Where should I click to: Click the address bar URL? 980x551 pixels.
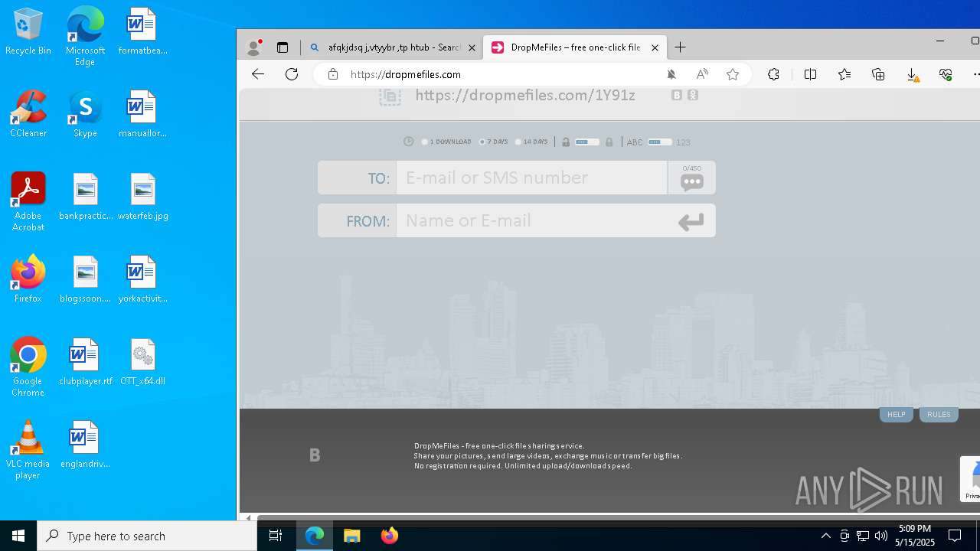tap(406, 74)
